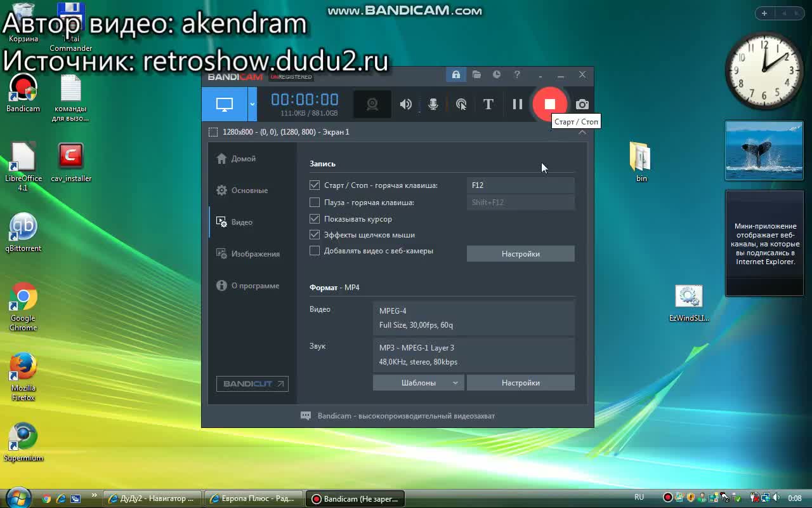Image resolution: width=812 pixels, height=508 pixels.
Task: Activate the text overlay T icon
Action: point(488,104)
